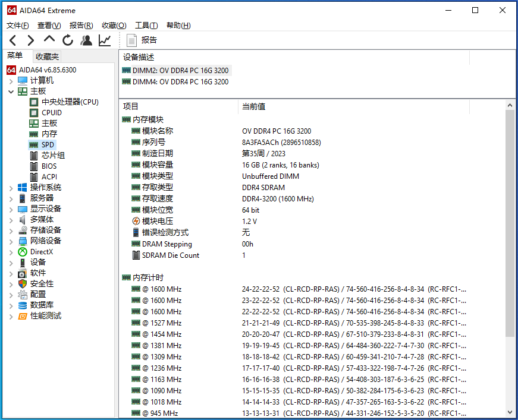The width and height of the screenshot is (518, 420).
Task: Click the user profile icon in the toolbar
Action: pos(86,40)
